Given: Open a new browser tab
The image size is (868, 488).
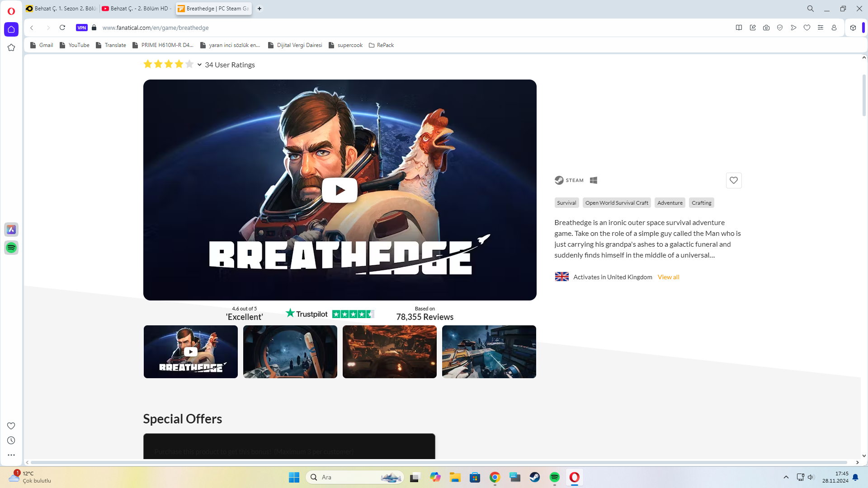Looking at the screenshot, I should pos(259,9).
